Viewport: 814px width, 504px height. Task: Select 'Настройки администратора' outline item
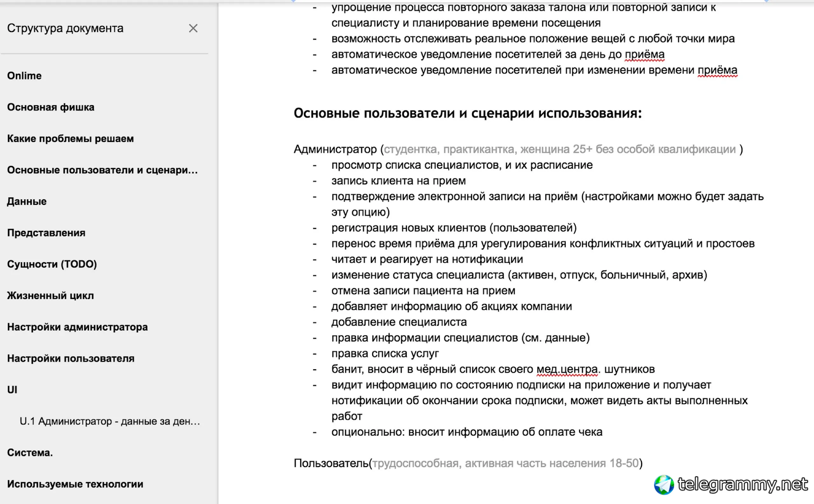coord(77,327)
